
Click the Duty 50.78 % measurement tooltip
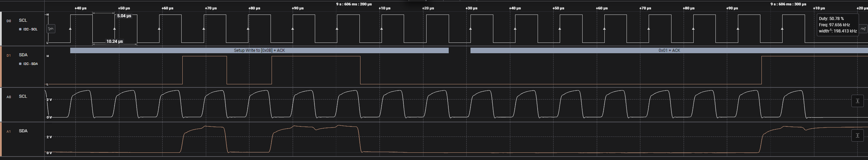point(838,25)
